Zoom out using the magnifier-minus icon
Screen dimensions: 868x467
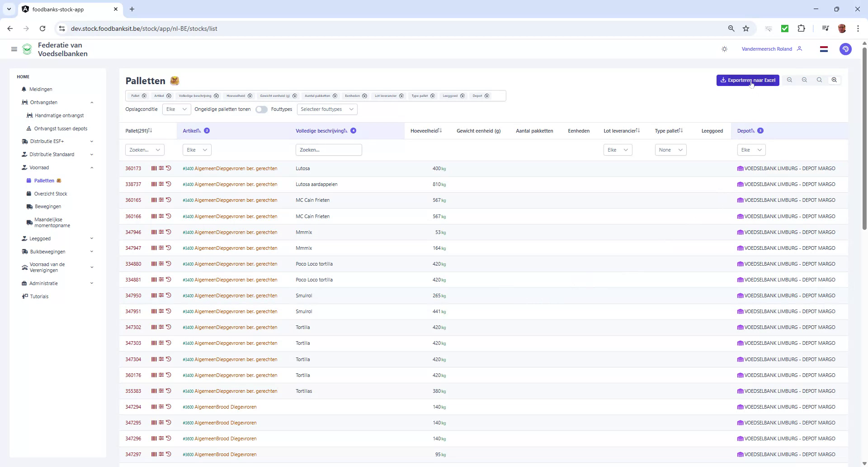tap(804, 80)
